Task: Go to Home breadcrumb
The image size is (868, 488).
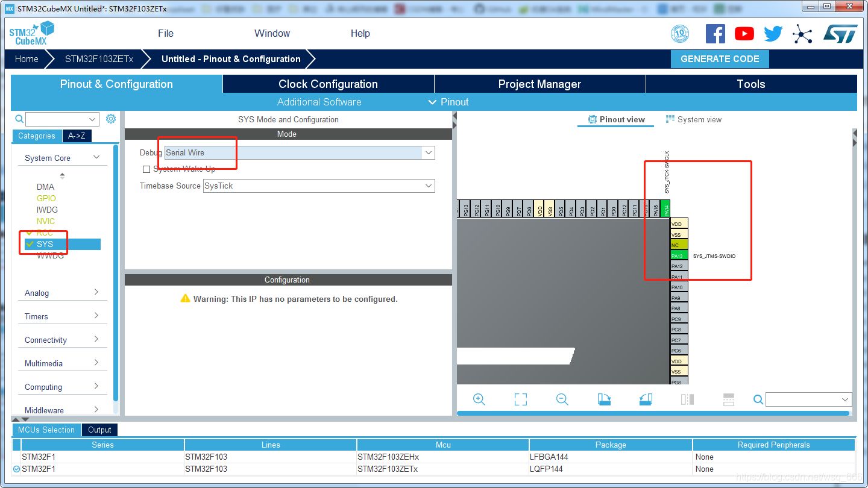Action: click(27, 59)
